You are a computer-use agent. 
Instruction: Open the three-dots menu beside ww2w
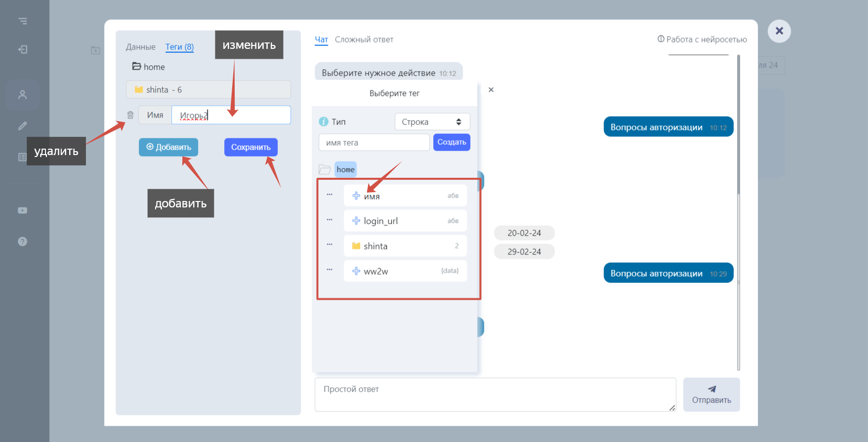pyautogui.click(x=330, y=270)
